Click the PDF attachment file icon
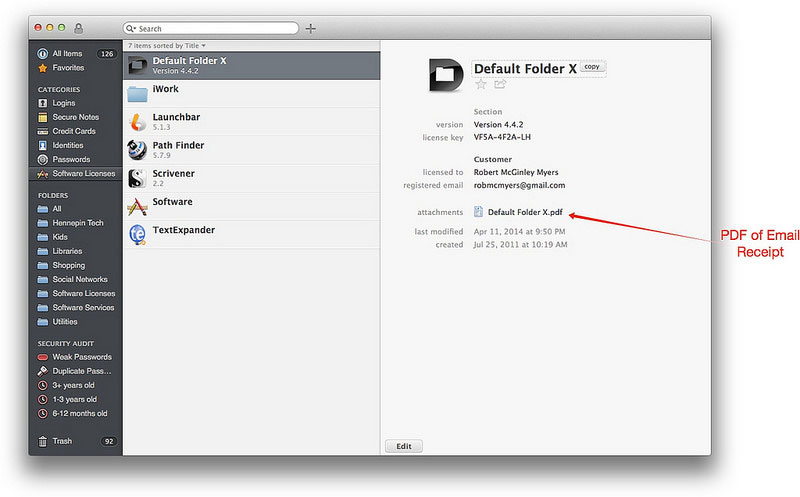The width and height of the screenshot is (800, 497). (478, 212)
